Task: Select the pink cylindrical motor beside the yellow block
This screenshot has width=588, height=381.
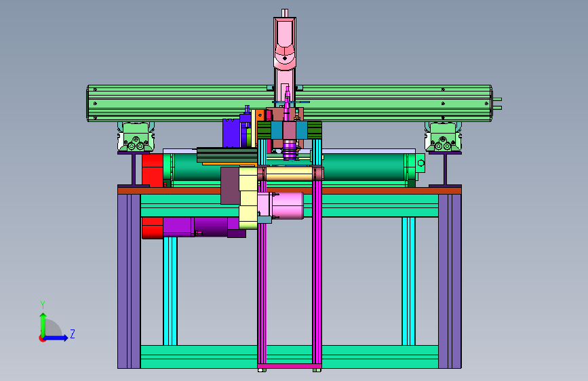Action: pyautogui.click(x=288, y=205)
